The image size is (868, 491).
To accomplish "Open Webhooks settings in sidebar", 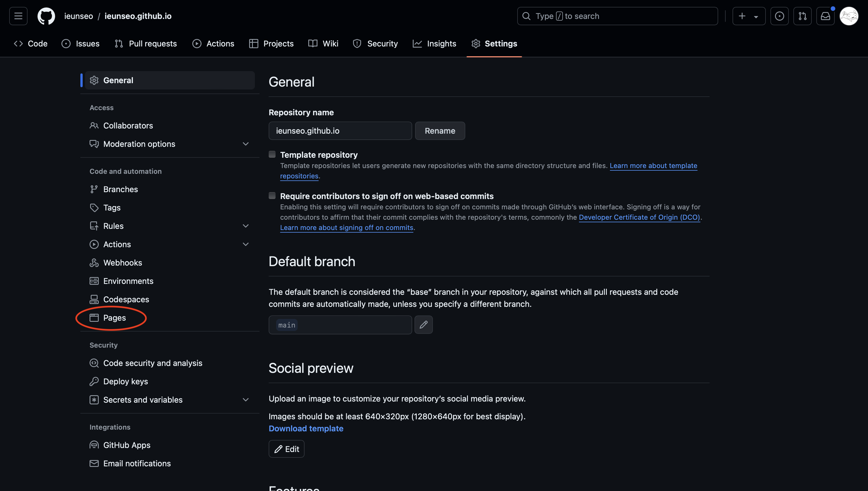I will [170, 263].
